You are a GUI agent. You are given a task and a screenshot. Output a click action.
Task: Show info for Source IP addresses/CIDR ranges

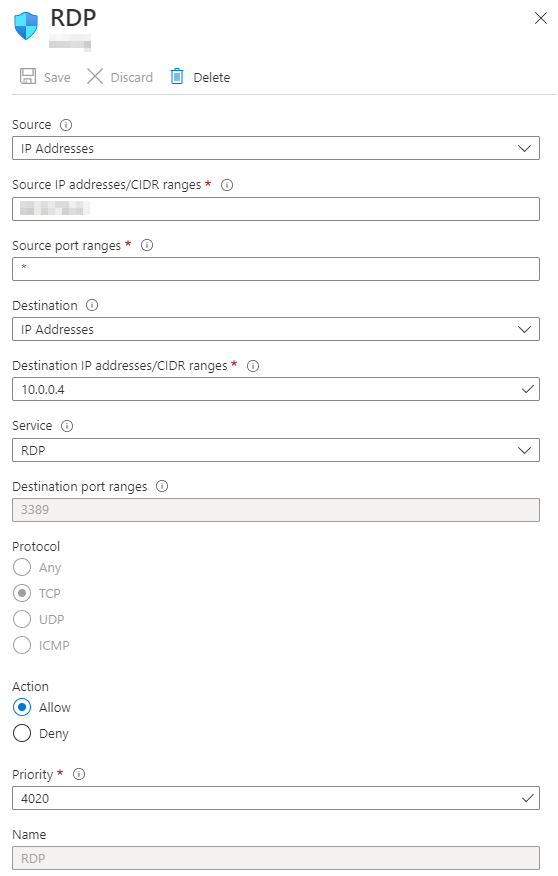(x=227, y=185)
